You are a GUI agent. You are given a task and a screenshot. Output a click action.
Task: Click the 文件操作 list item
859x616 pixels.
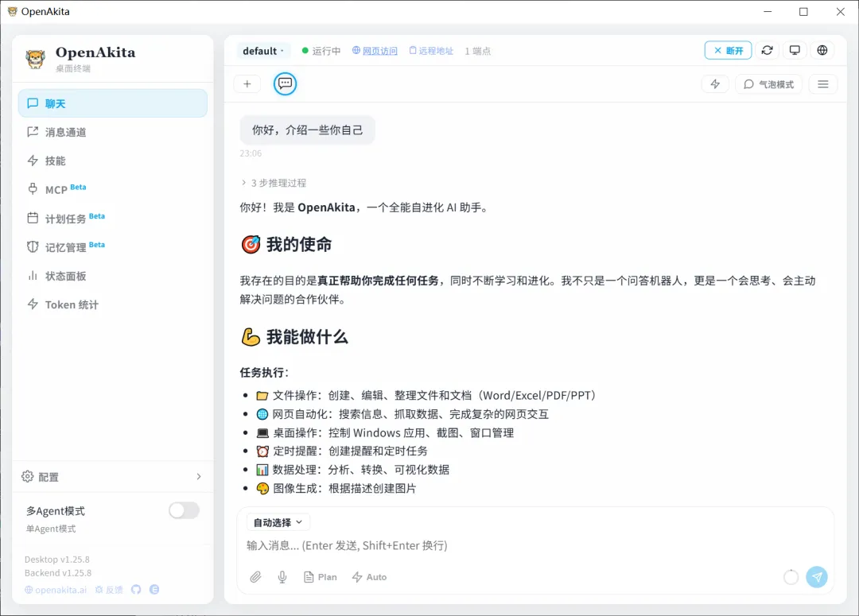pos(426,395)
